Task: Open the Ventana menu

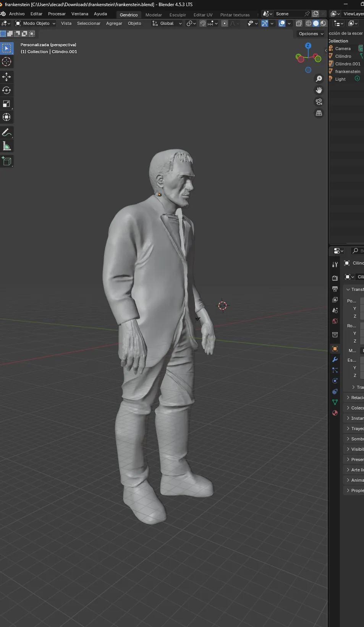Action: 80,14
